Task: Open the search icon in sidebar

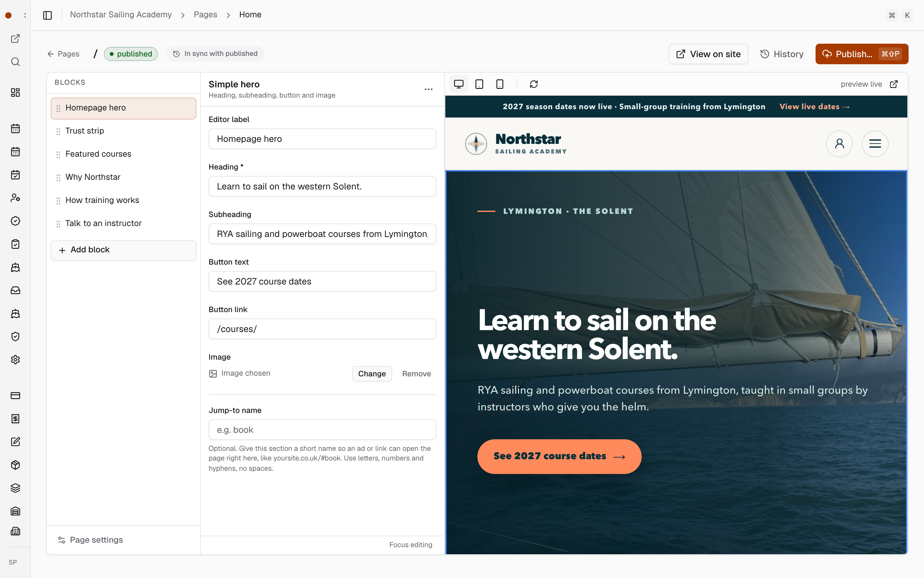Action: 15,62
